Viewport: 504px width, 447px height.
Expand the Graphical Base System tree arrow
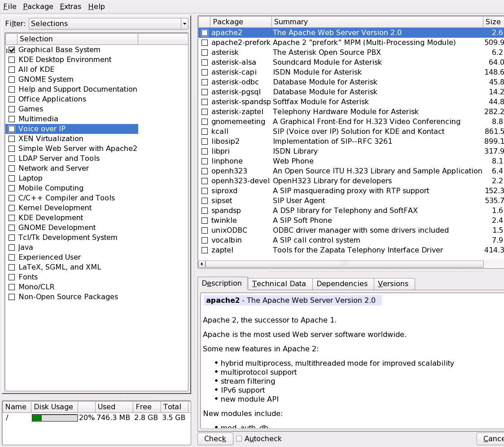(7, 50)
